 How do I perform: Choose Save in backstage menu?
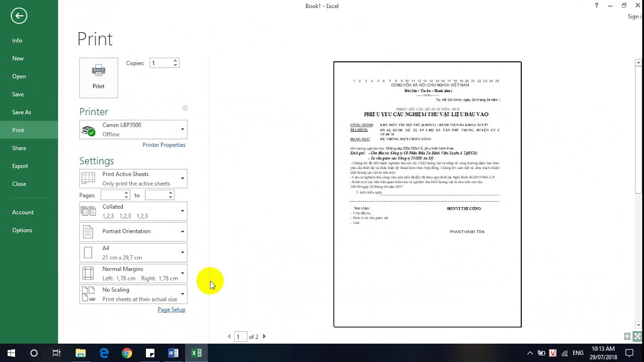pyautogui.click(x=29, y=95)
